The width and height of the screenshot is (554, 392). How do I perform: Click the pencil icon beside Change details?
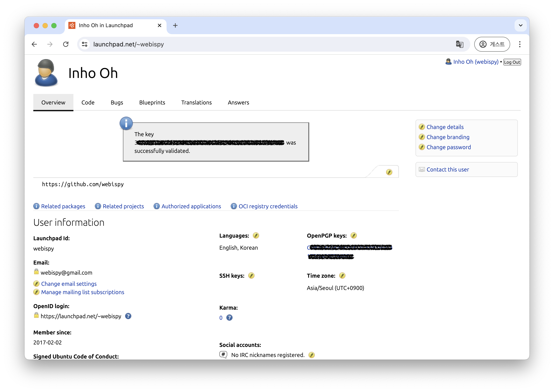(422, 127)
